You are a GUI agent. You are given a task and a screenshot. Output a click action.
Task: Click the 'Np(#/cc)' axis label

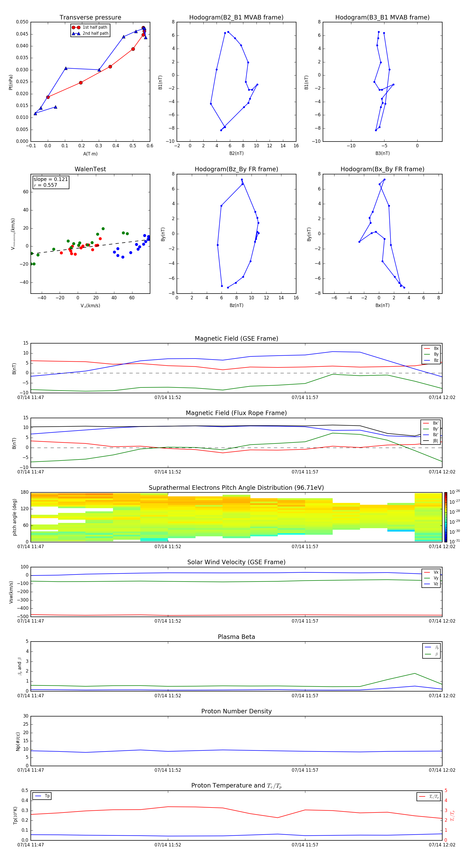(18, 741)
